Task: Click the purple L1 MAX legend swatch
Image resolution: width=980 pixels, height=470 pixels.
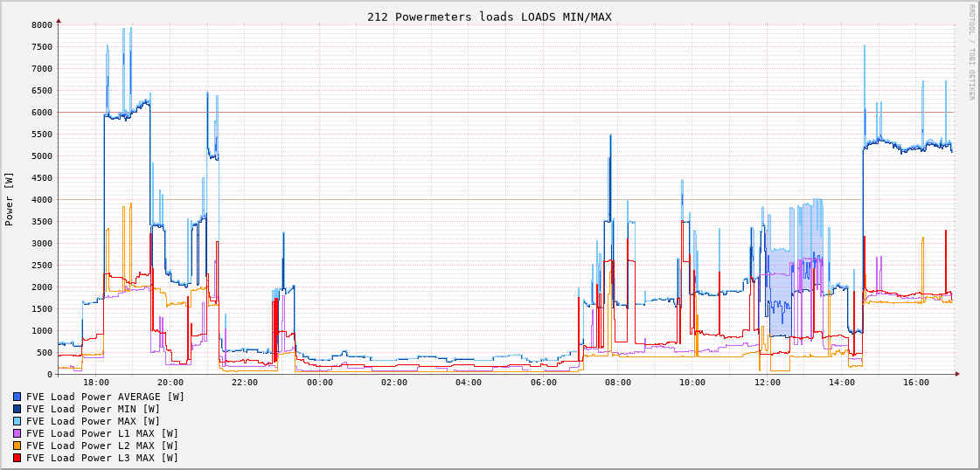Action: (x=17, y=433)
